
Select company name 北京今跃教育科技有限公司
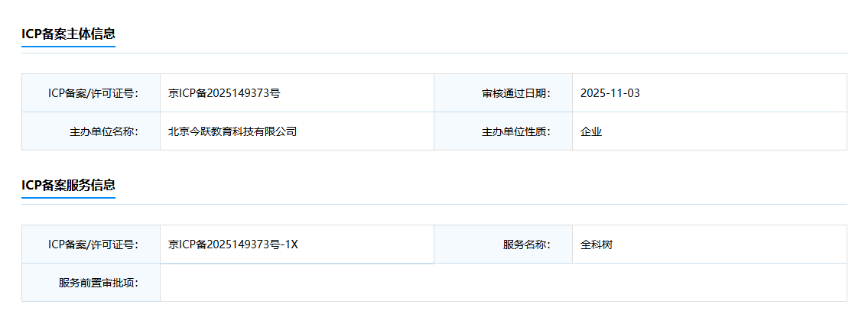coord(232,131)
